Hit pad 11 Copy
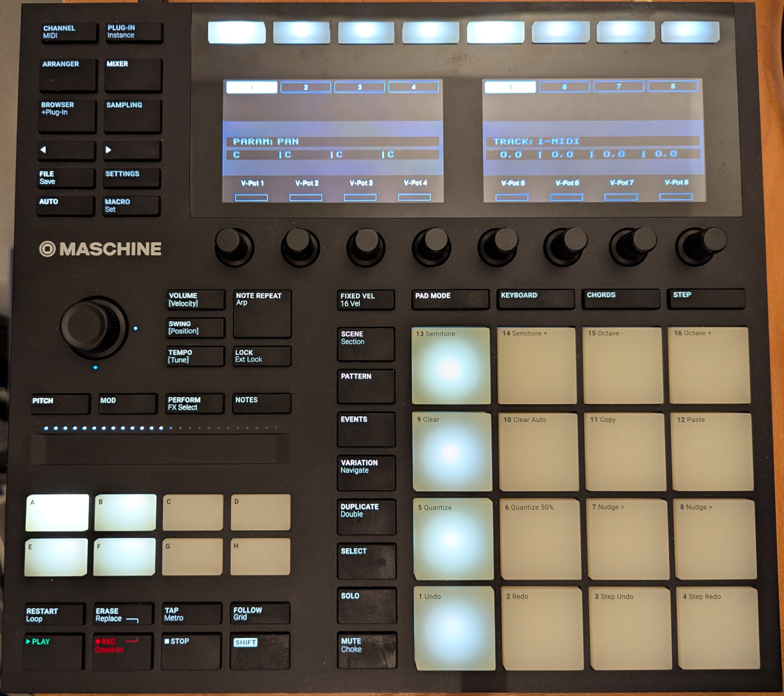The width and height of the screenshot is (784, 696). click(626, 452)
